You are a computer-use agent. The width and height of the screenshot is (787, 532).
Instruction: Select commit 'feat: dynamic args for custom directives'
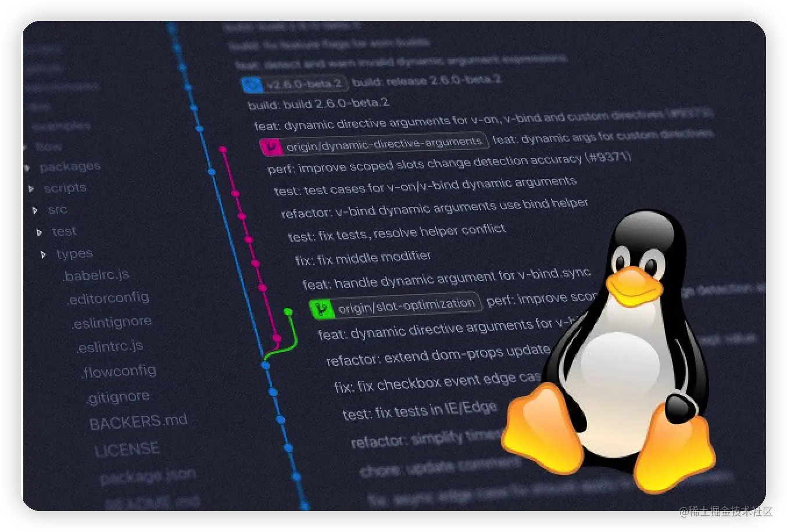click(x=602, y=136)
